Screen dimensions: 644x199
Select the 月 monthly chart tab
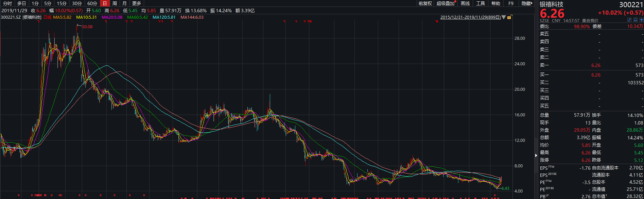pos(124,3)
